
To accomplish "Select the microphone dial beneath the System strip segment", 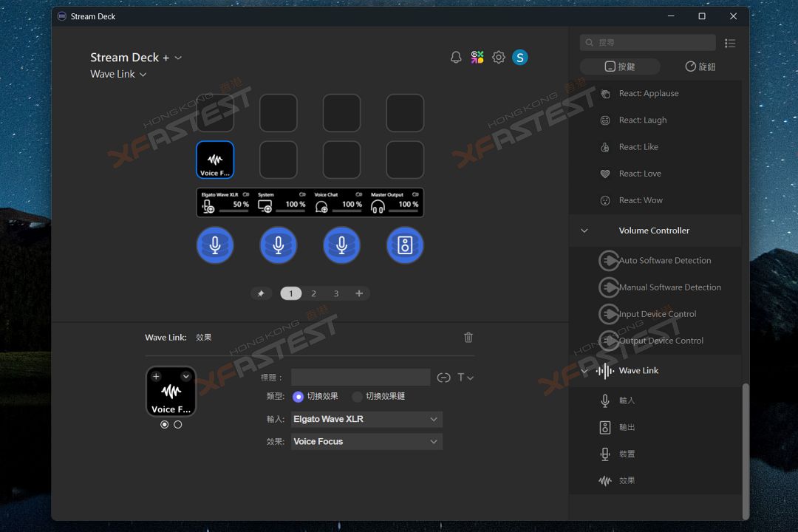I will (279, 245).
